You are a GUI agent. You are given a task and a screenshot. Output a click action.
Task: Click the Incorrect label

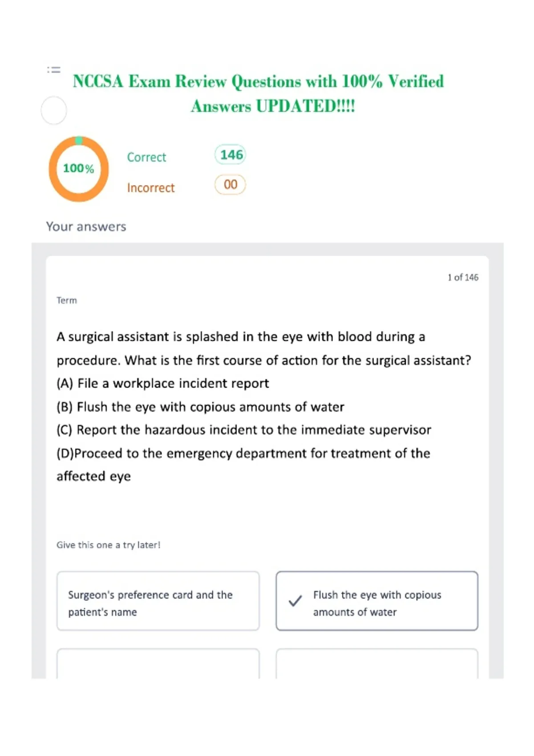[x=151, y=188]
